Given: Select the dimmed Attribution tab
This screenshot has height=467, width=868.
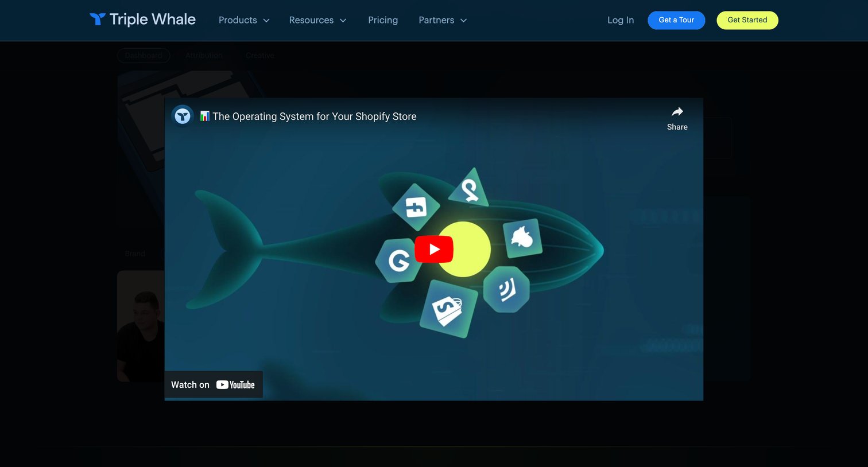Looking at the screenshot, I should pos(204,56).
